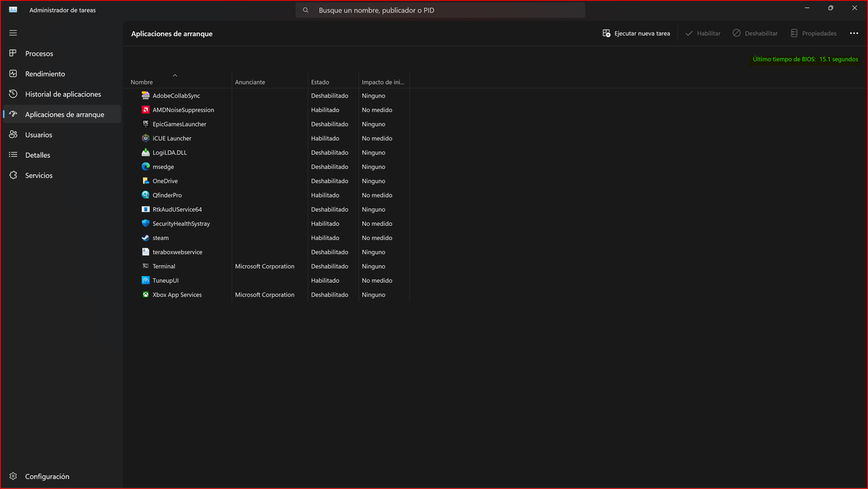This screenshot has height=489, width=868.
Task: Select the SecurityHealthSystray row name
Action: (x=181, y=224)
